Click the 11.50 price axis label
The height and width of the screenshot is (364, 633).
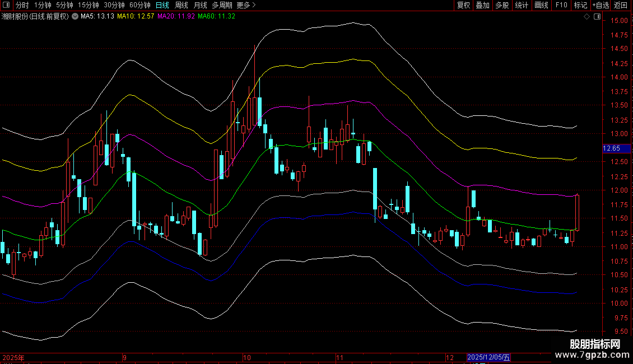(x=619, y=218)
